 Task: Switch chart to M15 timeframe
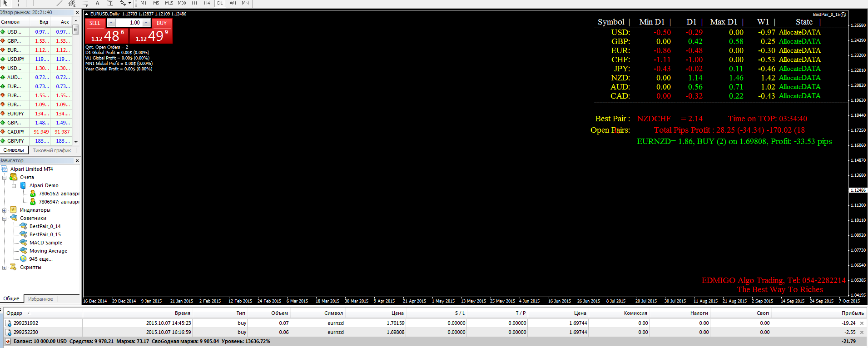pyautogui.click(x=169, y=3)
